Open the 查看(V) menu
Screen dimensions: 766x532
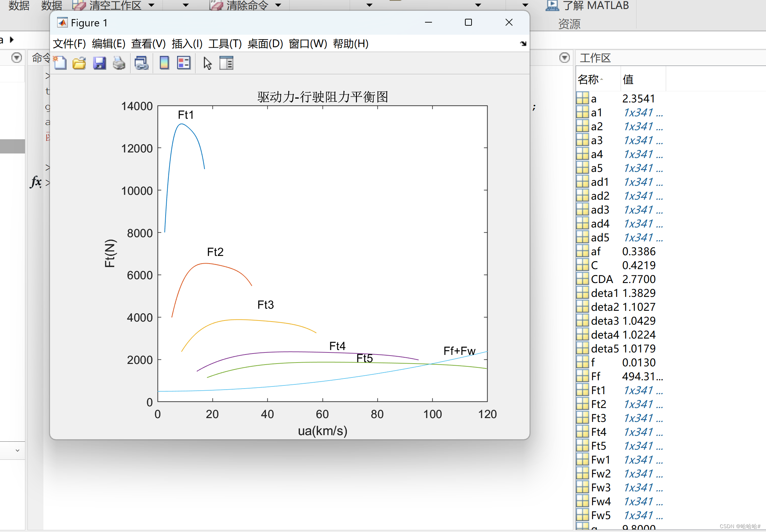tap(149, 44)
